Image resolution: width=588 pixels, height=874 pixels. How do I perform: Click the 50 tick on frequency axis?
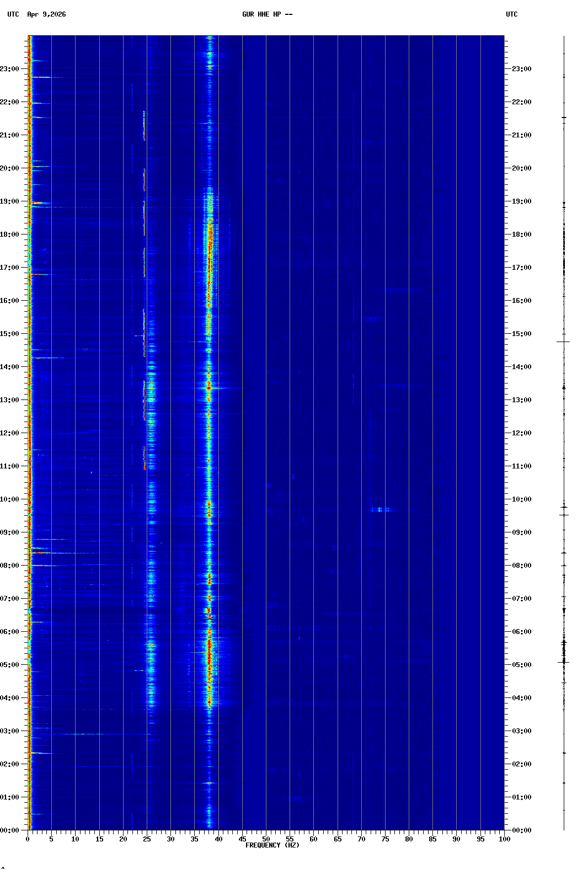coord(266,839)
